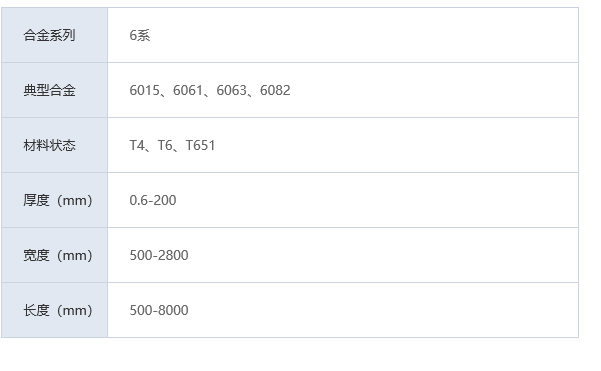Click the T4 temper text
Viewport: 601px width, 371px height.
pyautogui.click(x=137, y=145)
